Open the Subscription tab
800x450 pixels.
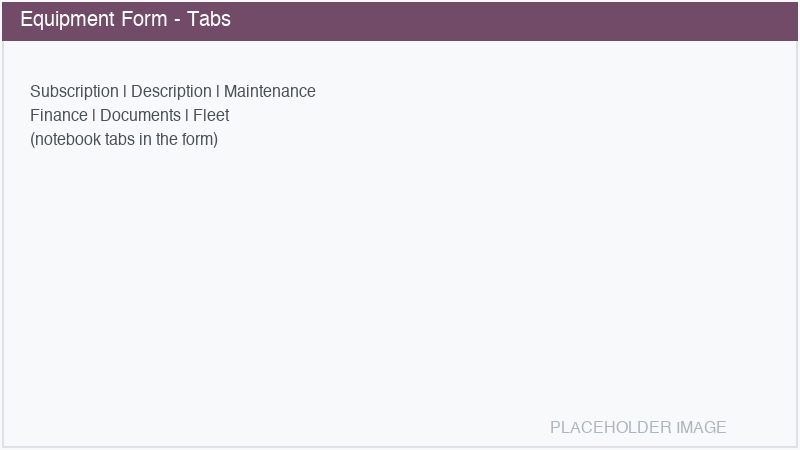pos(74,91)
